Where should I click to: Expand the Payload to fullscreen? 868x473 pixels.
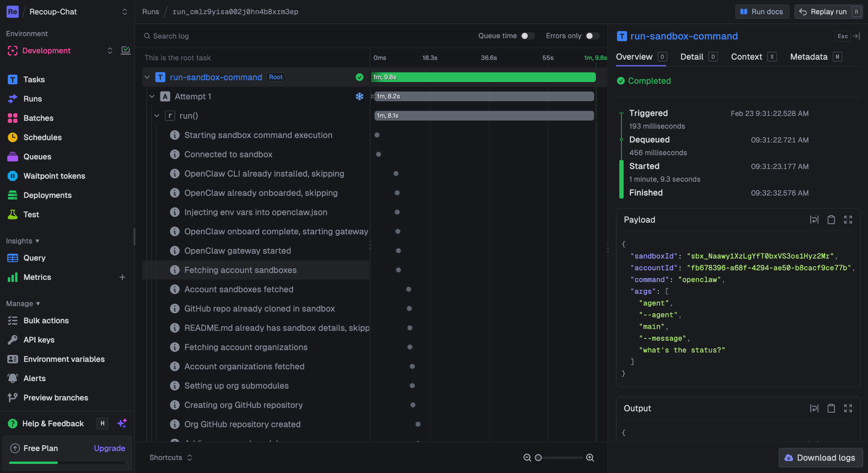848,220
